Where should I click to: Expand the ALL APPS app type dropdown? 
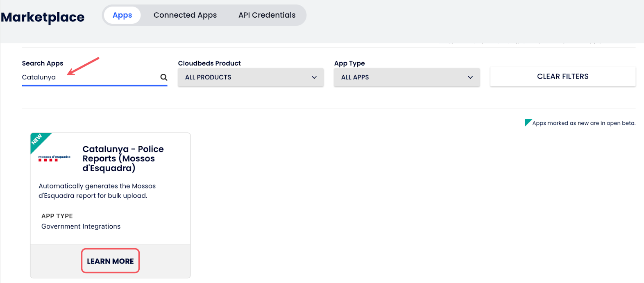pyautogui.click(x=406, y=77)
